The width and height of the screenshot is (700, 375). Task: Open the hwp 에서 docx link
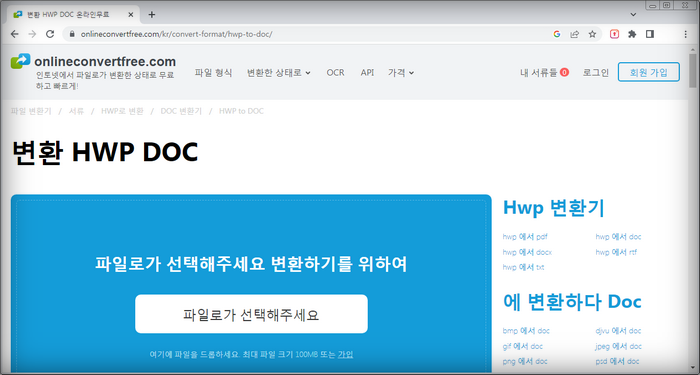[527, 252]
